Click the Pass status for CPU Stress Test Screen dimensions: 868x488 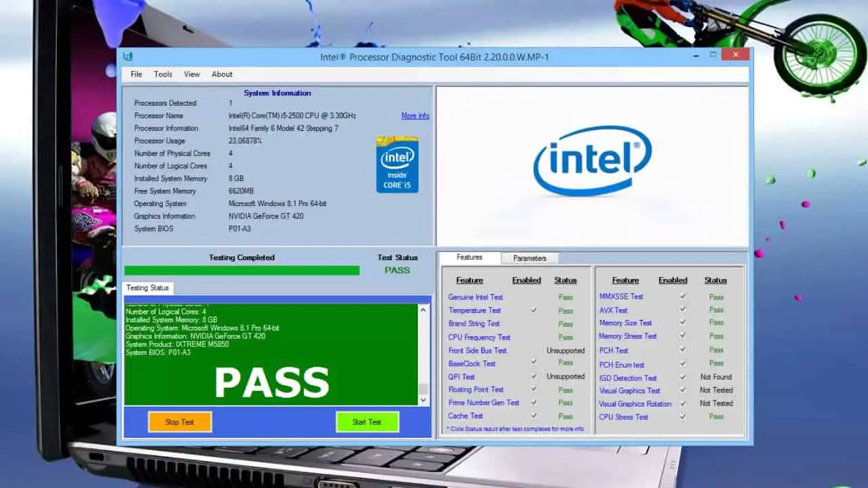pos(716,417)
